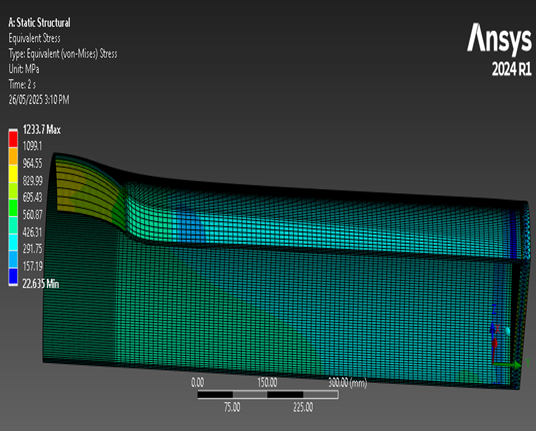
Task: Select the 1233.7 Max legend value
Action: tap(41, 130)
